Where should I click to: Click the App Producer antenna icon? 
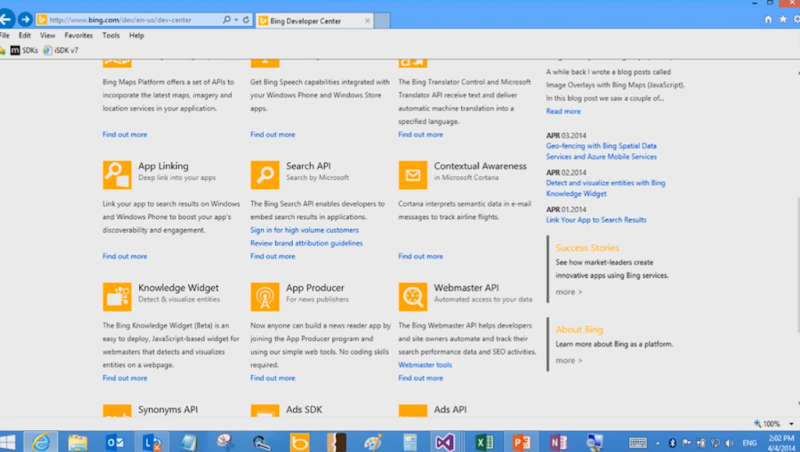pos(265,297)
